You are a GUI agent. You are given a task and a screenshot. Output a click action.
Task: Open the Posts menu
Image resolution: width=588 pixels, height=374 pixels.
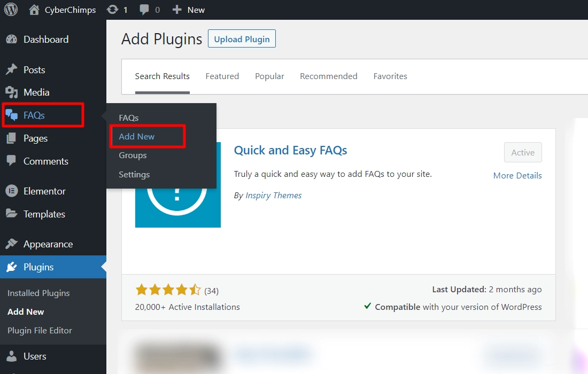click(x=53, y=69)
